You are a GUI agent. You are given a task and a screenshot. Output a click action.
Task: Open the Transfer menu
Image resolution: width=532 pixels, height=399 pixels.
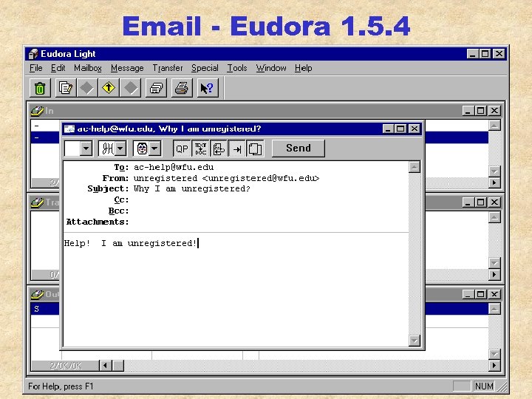point(168,68)
